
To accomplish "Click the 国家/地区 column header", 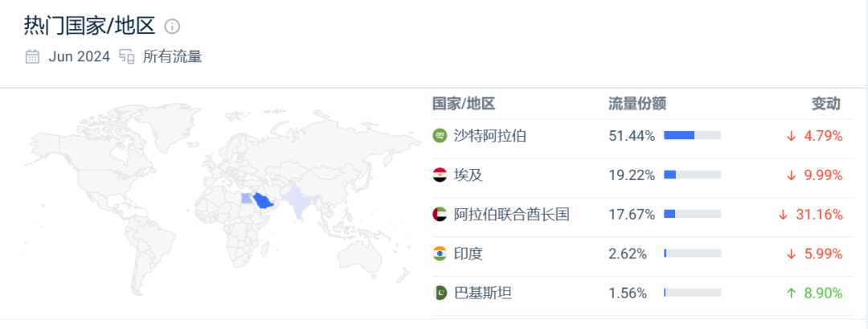I will pyautogui.click(x=464, y=104).
